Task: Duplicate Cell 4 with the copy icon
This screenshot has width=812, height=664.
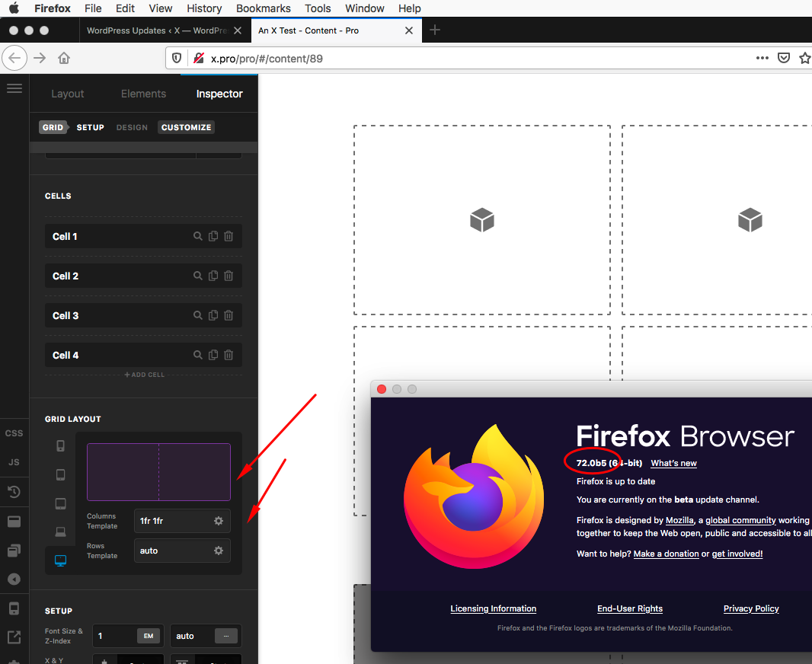Action: pyautogui.click(x=213, y=355)
